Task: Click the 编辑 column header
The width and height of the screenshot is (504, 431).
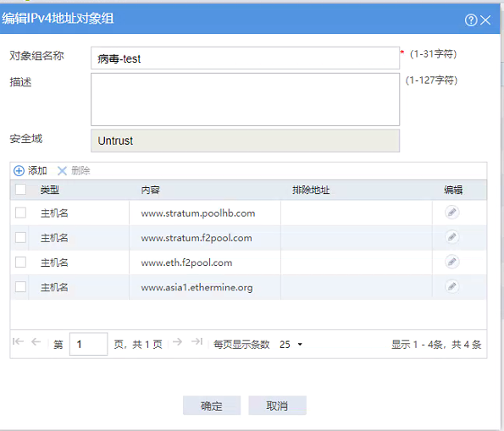Action: click(453, 190)
